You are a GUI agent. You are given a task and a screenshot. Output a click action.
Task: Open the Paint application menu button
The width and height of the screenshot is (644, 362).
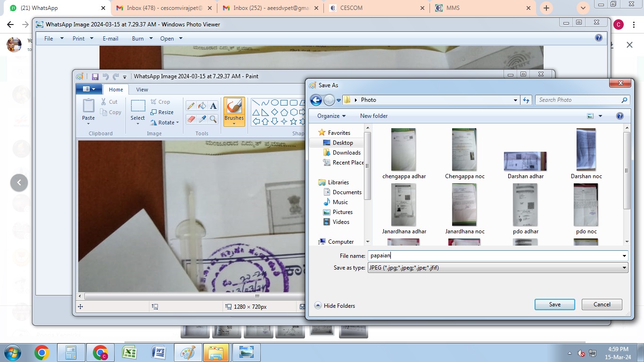89,89
